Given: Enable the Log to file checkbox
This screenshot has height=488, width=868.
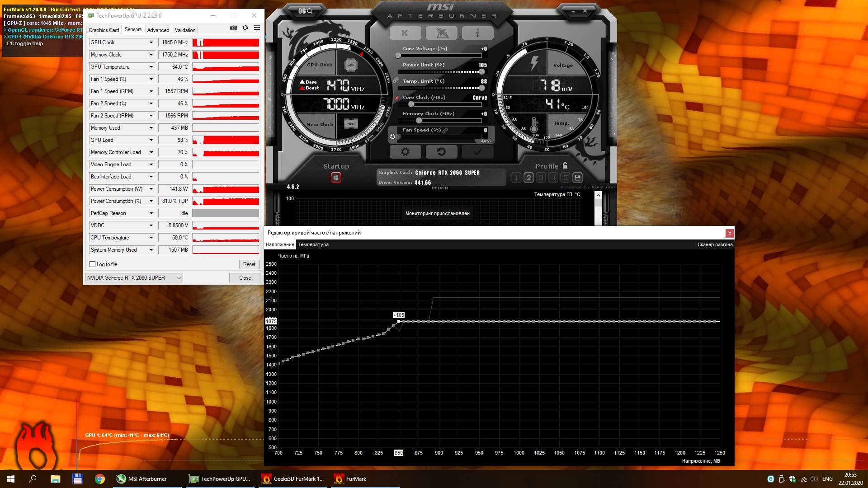Looking at the screenshot, I should point(93,264).
